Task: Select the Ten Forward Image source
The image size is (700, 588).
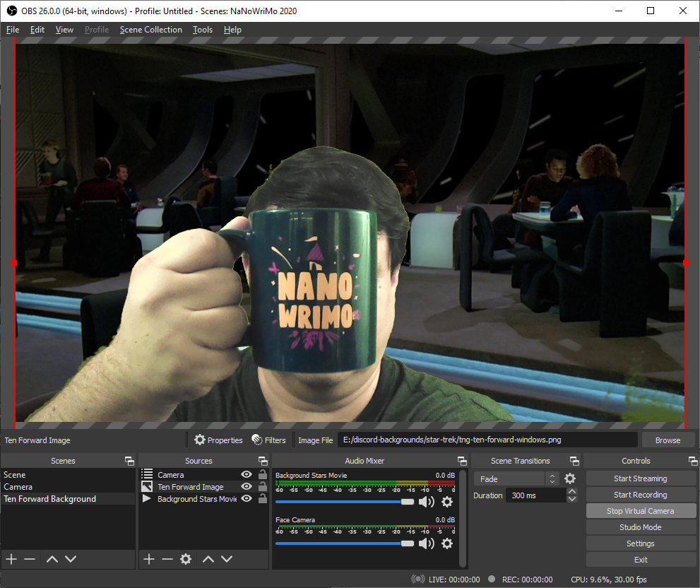Action: click(x=203, y=486)
